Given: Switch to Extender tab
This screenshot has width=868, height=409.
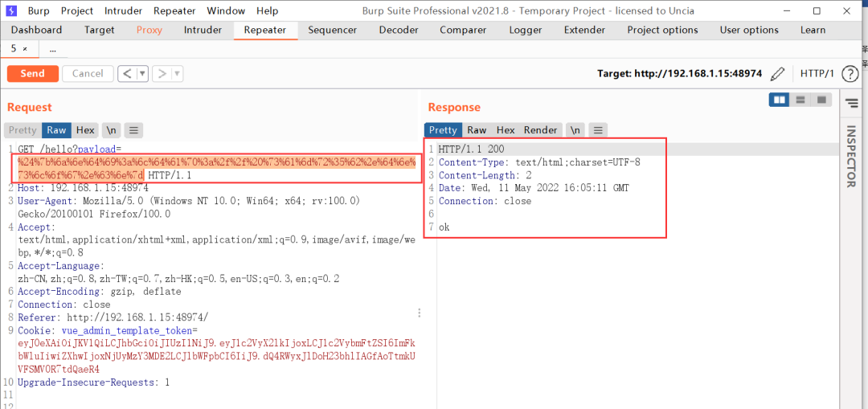Looking at the screenshot, I should pyautogui.click(x=584, y=30).
